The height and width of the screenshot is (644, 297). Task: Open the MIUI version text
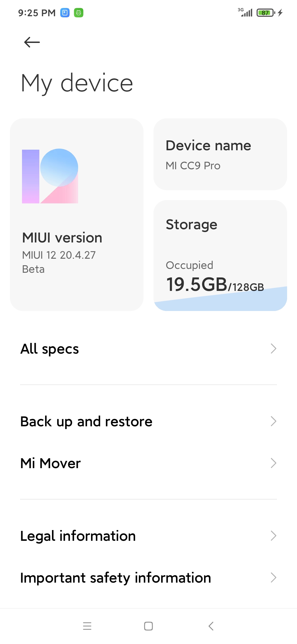(62, 238)
